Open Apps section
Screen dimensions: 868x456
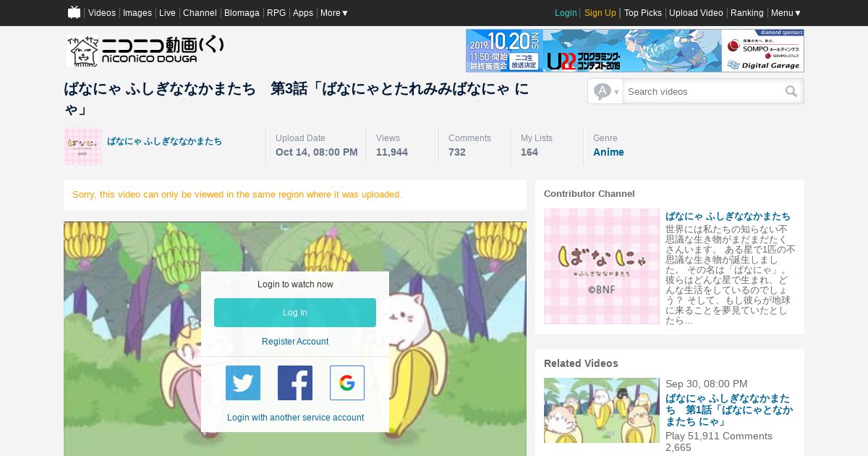(303, 13)
